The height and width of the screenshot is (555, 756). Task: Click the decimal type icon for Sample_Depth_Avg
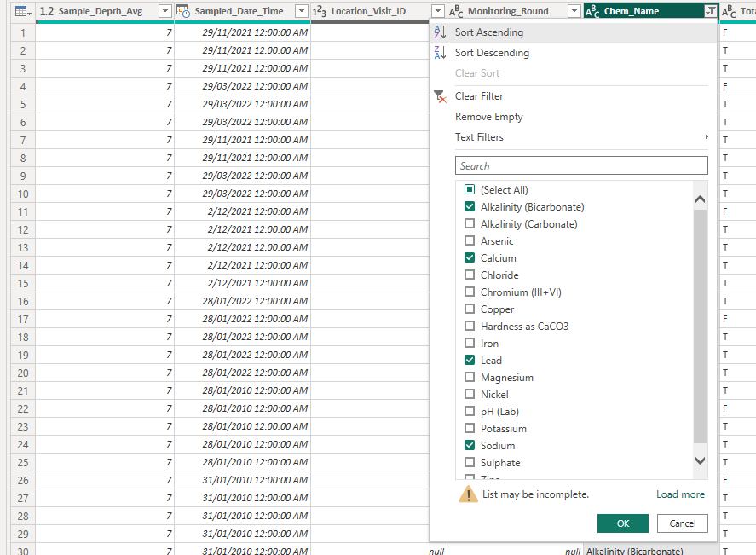click(47, 11)
